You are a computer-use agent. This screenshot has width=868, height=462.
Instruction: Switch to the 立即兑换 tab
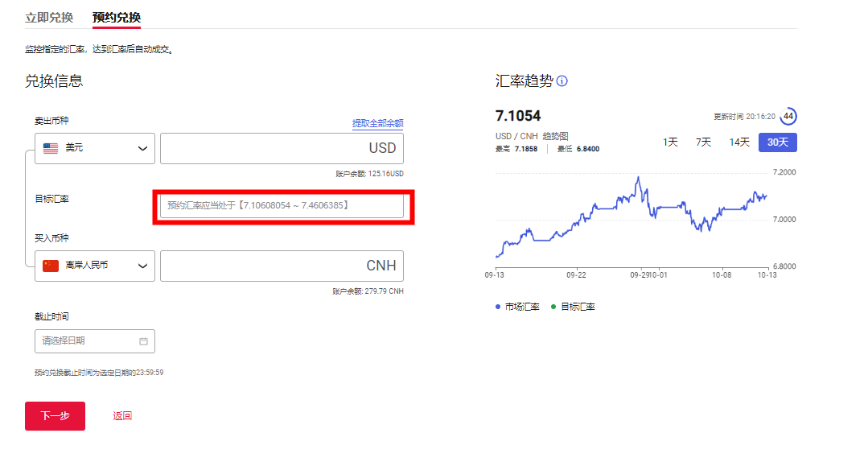click(x=49, y=18)
